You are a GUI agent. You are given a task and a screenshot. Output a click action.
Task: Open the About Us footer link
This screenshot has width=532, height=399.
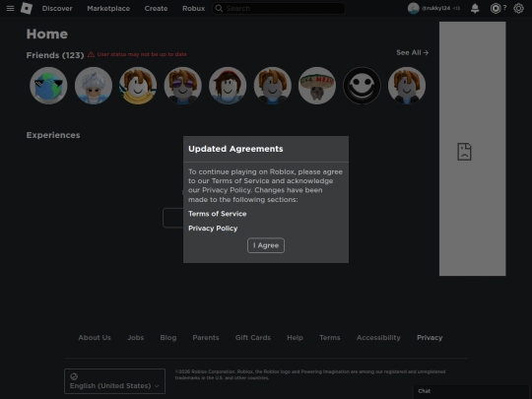[x=95, y=338]
